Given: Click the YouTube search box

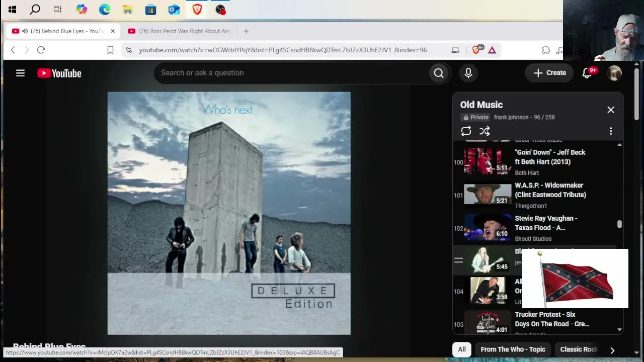Looking at the screenshot, I should pyautogui.click(x=291, y=73).
